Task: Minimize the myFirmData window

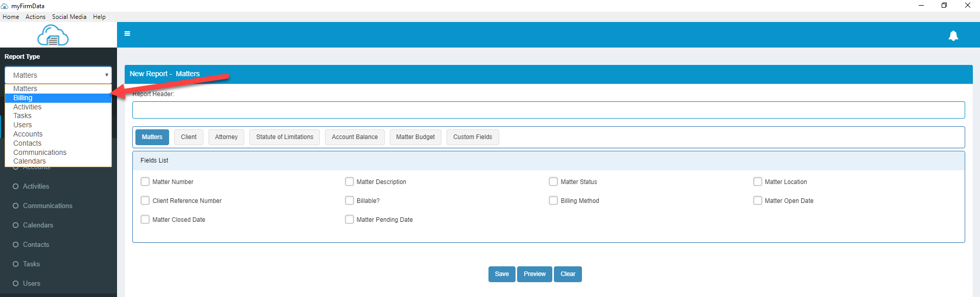Action: pos(921,6)
